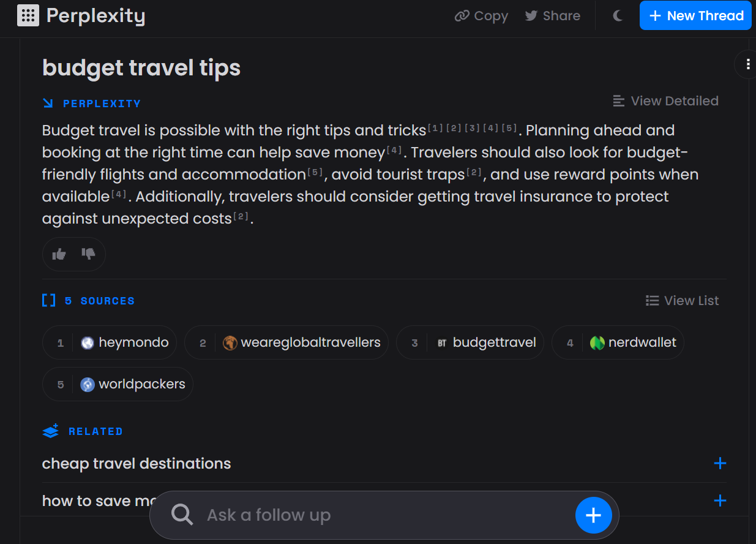This screenshot has width=756, height=544.
Task: Click the thumbs down icon
Action: tap(89, 254)
